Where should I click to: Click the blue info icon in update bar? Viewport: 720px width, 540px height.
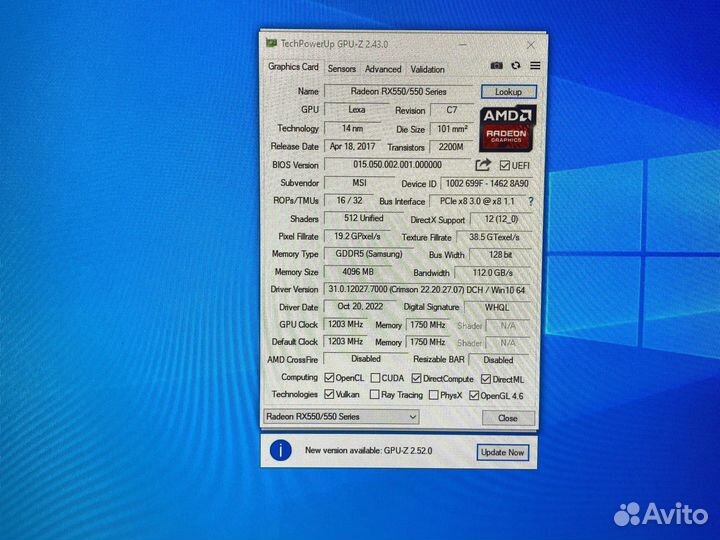[281, 450]
